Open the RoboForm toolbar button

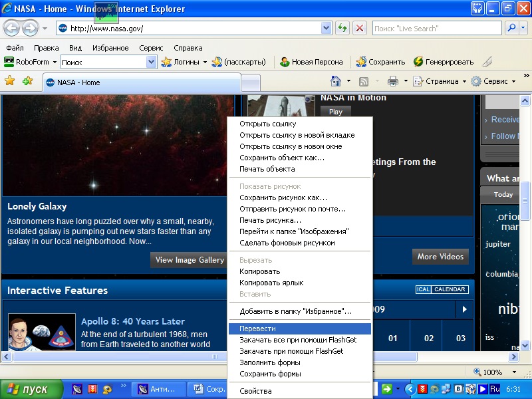tap(30, 62)
